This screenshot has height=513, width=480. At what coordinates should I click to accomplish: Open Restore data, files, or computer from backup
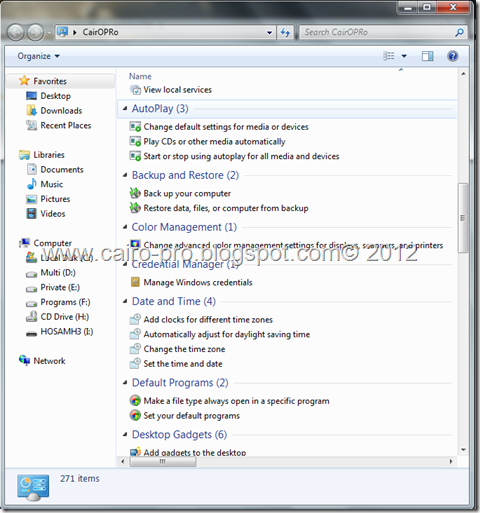[x=226, y=208]
